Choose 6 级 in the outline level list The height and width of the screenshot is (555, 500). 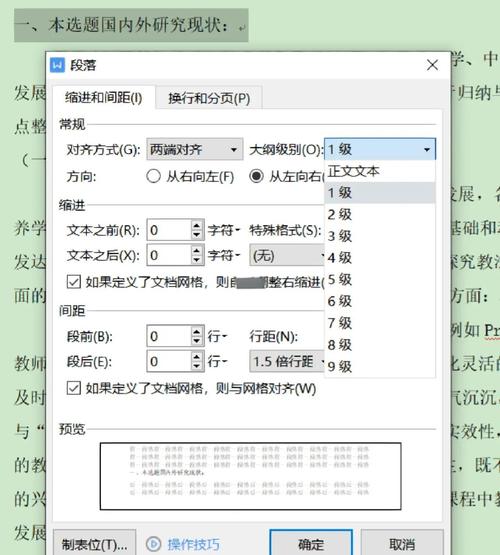coord(380,301)
